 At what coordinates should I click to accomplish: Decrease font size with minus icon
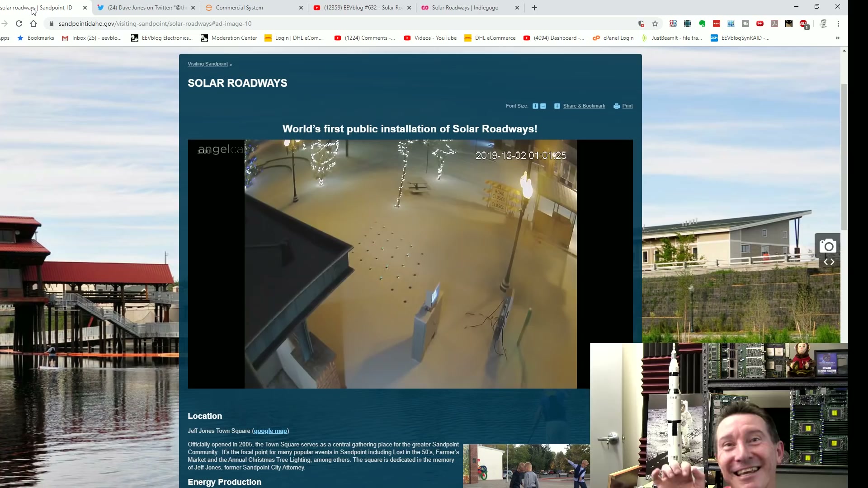pyautogui.click(x=543, y=106)
